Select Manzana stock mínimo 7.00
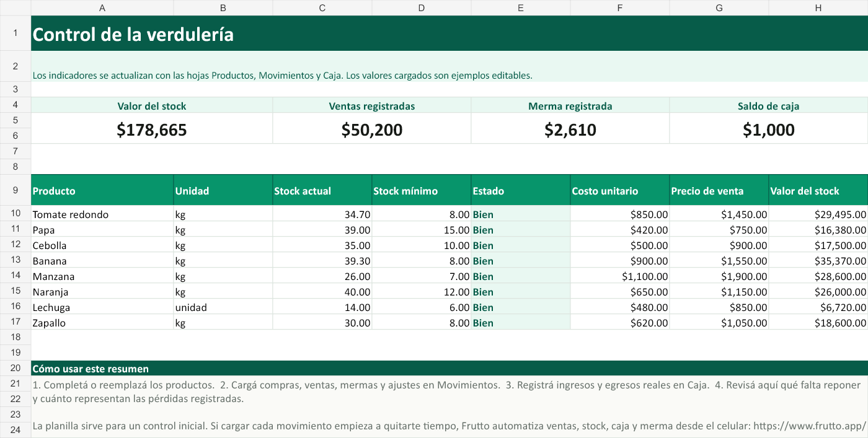Screen dimensions: 868x438 422,276
